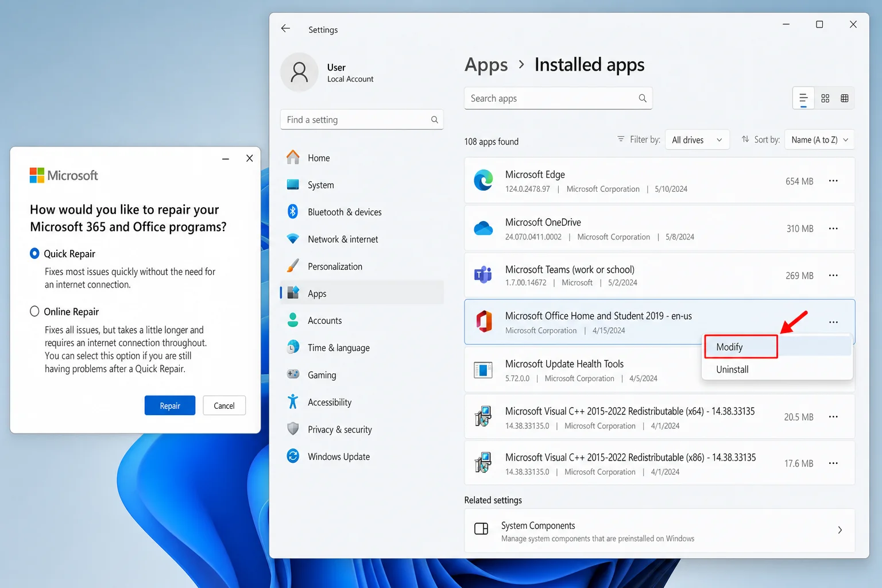Open Accounts settings

click(362, 320)
